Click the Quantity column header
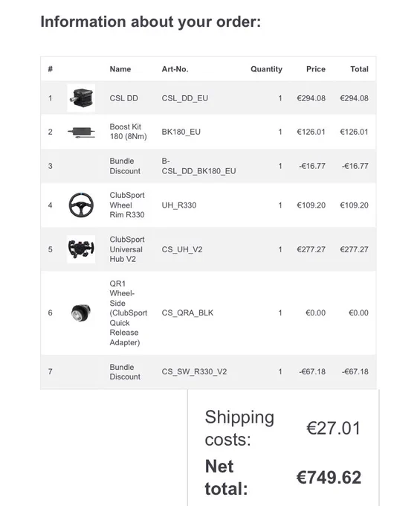 266,69
